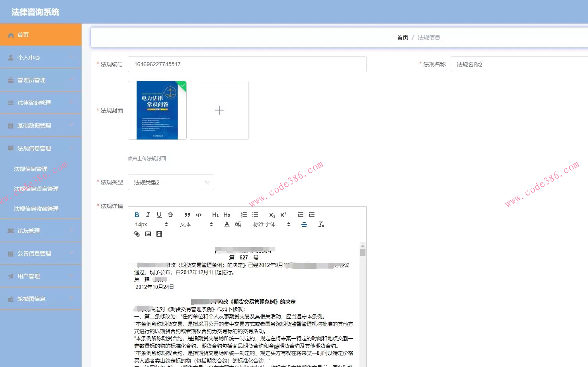Insert a blockquote in the editor
Viewport: 588px width, 367px height.
pos(187,215)
